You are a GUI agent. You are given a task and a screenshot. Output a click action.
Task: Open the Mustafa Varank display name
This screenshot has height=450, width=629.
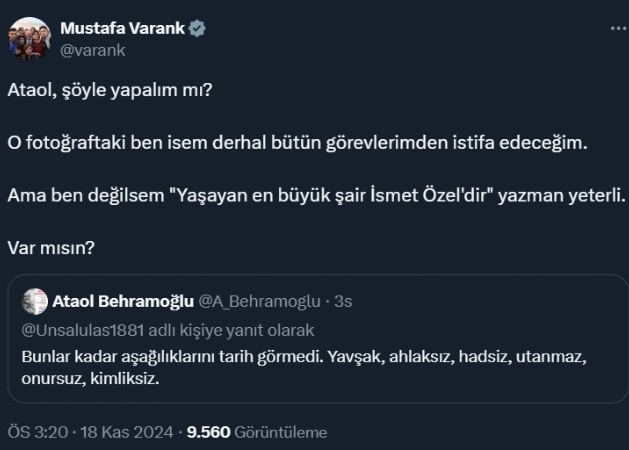click(123, 28)
